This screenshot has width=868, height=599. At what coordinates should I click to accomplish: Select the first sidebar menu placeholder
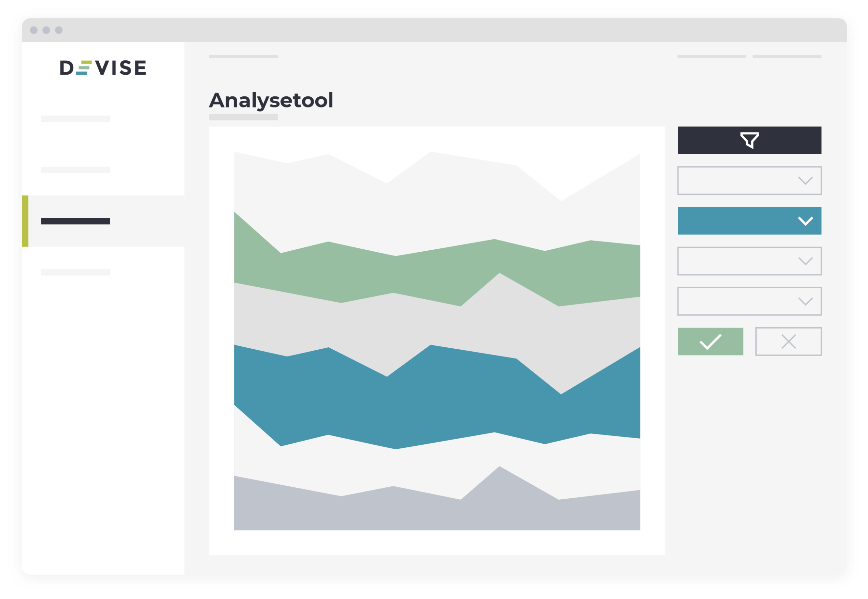coord(75,119)
